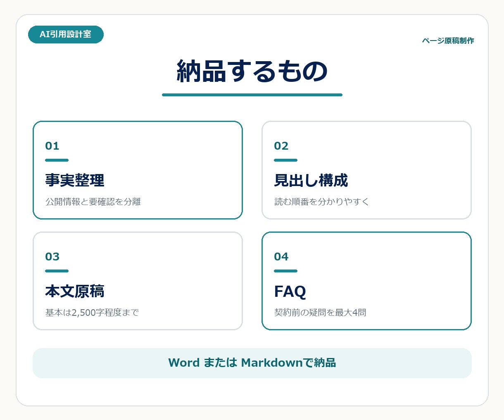This screenshot has width=504, height=420.
Task: Select the text 公開情報と要確認を分離
Action: [x=93, y=202]
